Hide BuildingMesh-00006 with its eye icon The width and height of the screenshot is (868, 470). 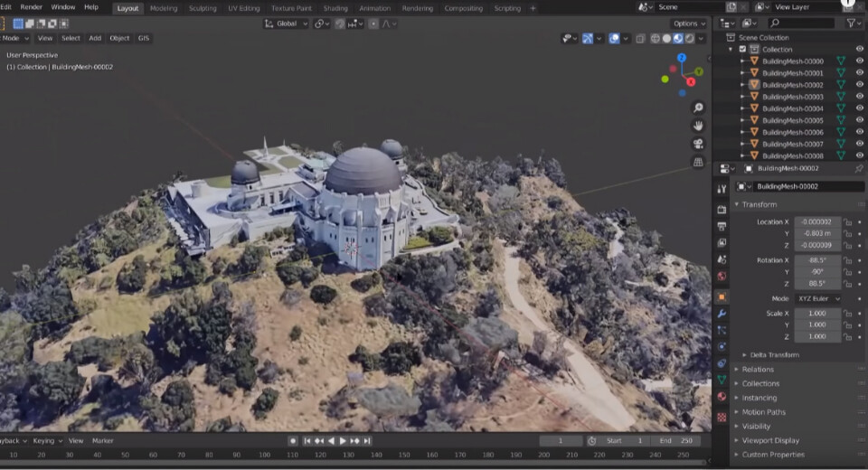pyautogui.click(x=860, y=132)
